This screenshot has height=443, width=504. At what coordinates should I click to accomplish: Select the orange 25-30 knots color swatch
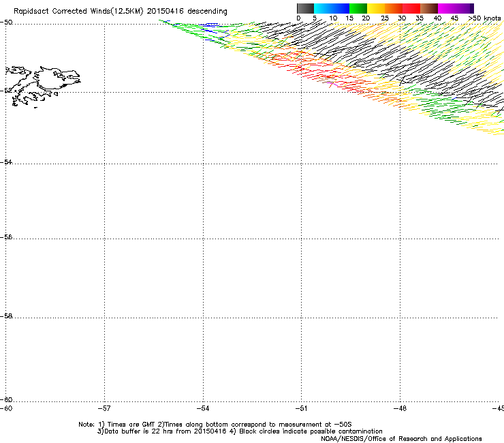coord(394,8)
